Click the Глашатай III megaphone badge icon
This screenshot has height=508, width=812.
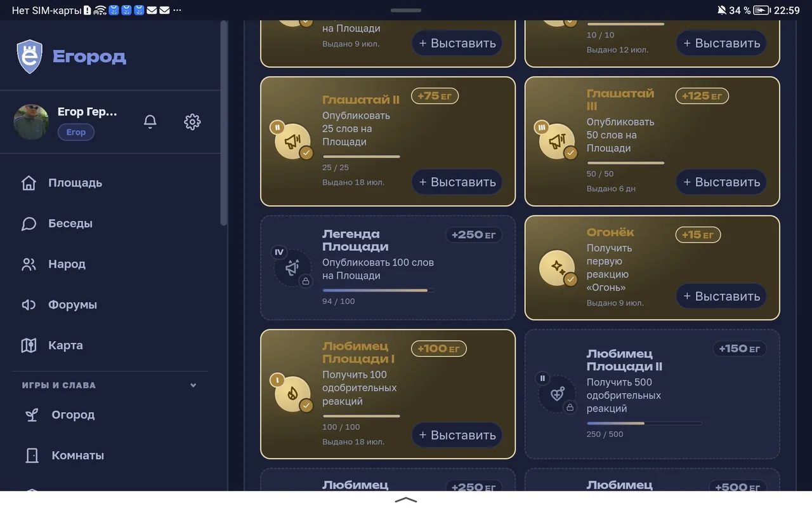pos(557,141)
